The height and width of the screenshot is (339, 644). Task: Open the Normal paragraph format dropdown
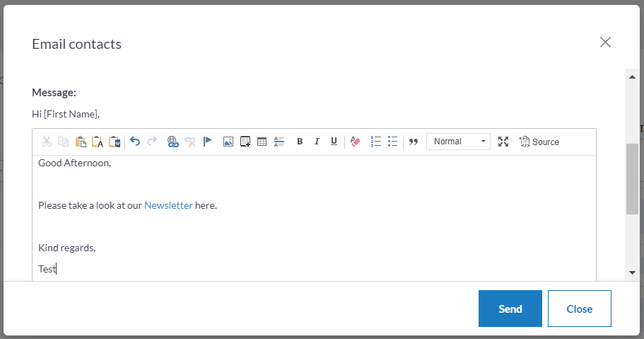pos(458,142)
